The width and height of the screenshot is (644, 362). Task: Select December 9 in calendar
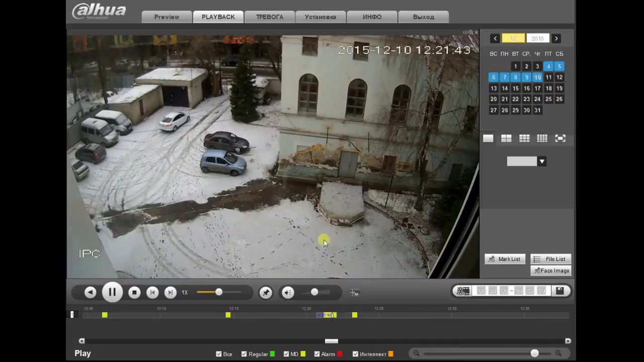pyautogui.click(x=526, y=77)
